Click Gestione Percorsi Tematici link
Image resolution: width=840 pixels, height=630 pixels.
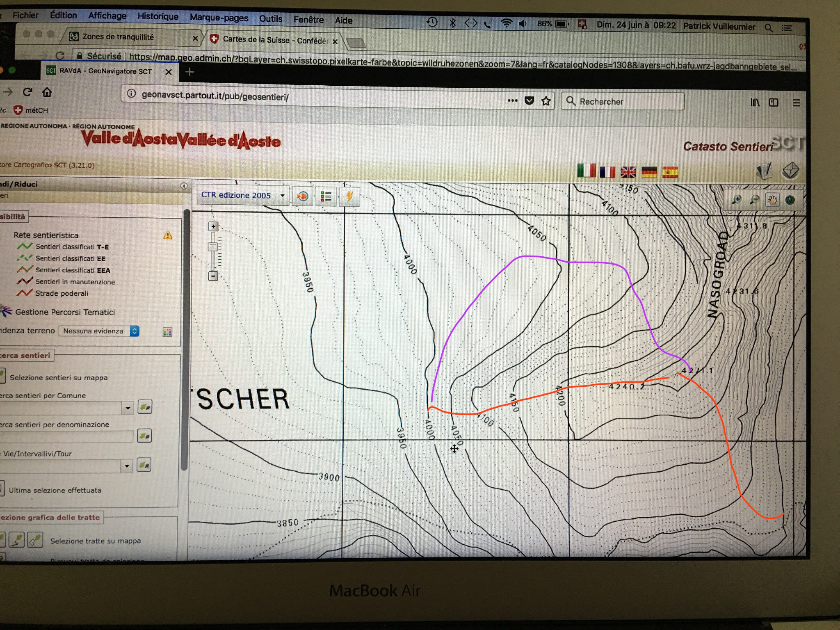[x=65, y=312]
